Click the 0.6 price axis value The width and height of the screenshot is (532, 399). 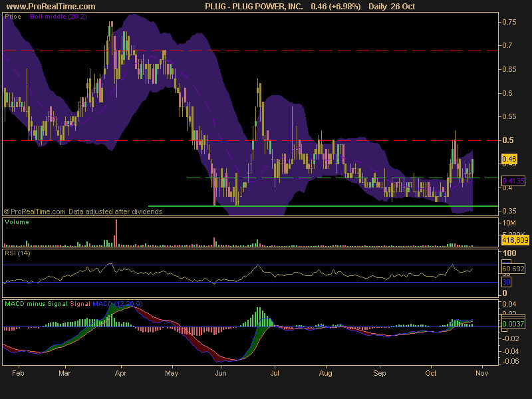click(507, 93)
